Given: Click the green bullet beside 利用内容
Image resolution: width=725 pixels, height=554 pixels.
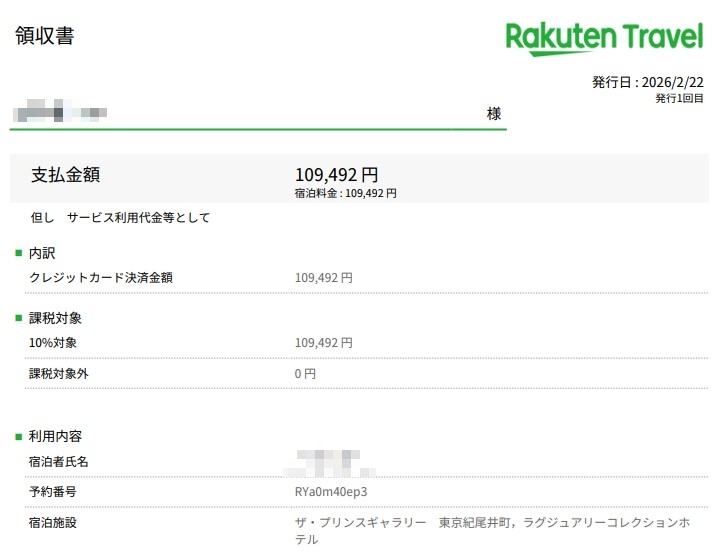Looking at the screenshot, I should [17, 437].
